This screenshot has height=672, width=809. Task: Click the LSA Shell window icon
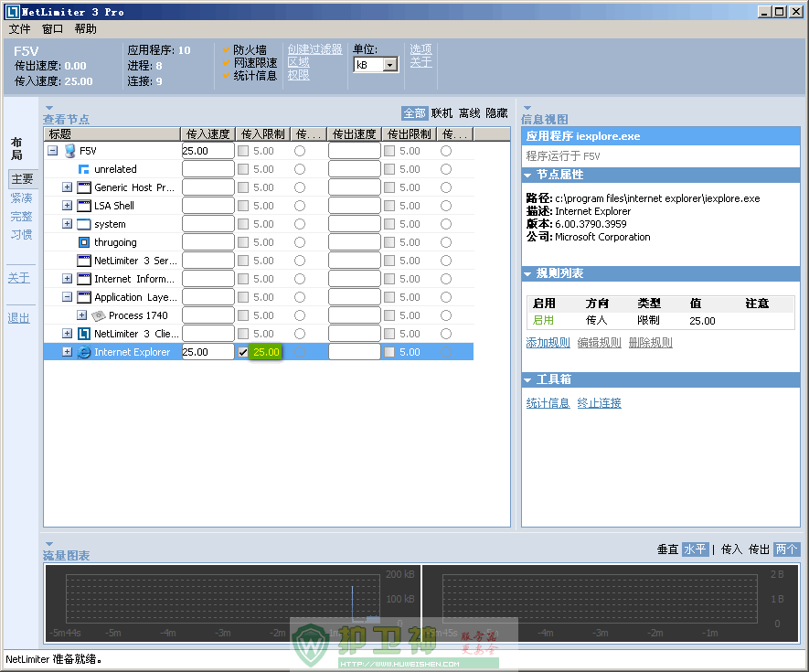[x=84, y=206]
